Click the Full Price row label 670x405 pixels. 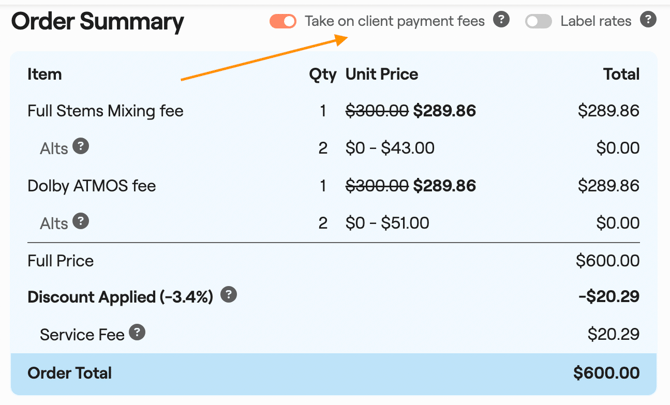60,261
